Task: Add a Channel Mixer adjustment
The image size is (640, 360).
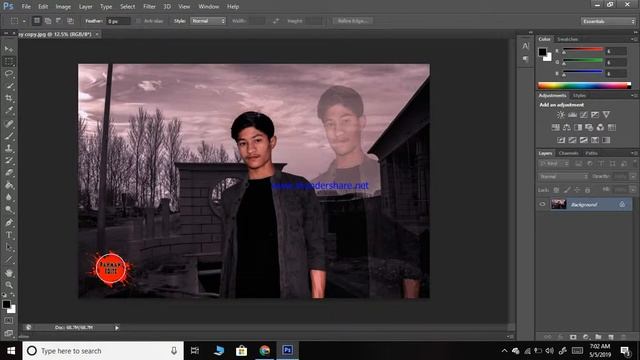Action: (x=600, y=128)
